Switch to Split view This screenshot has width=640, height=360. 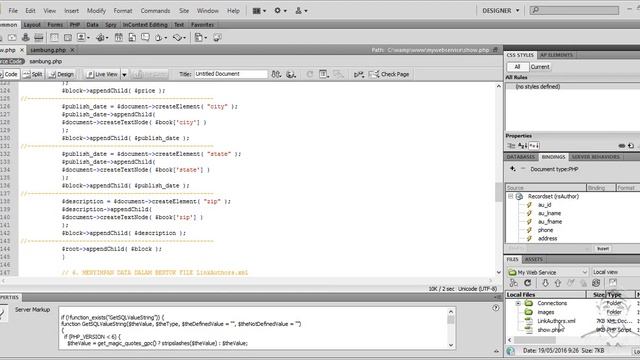[x=33, y=74]
